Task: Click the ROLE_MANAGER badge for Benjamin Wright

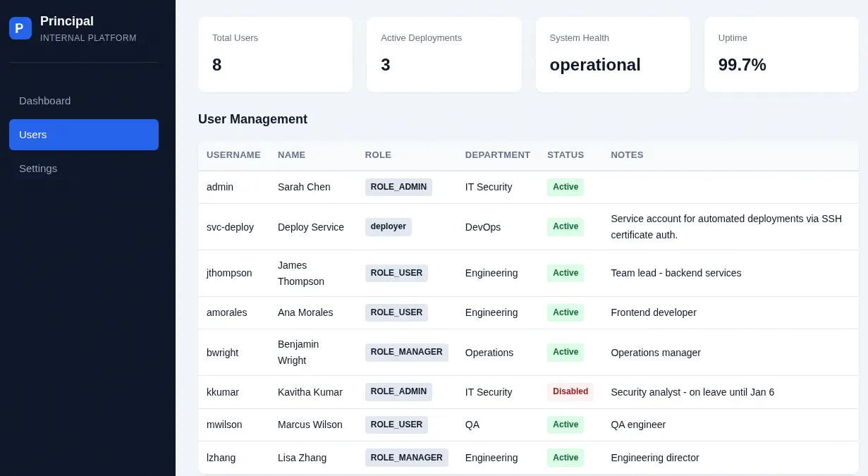Action: (x=407, y=352)
